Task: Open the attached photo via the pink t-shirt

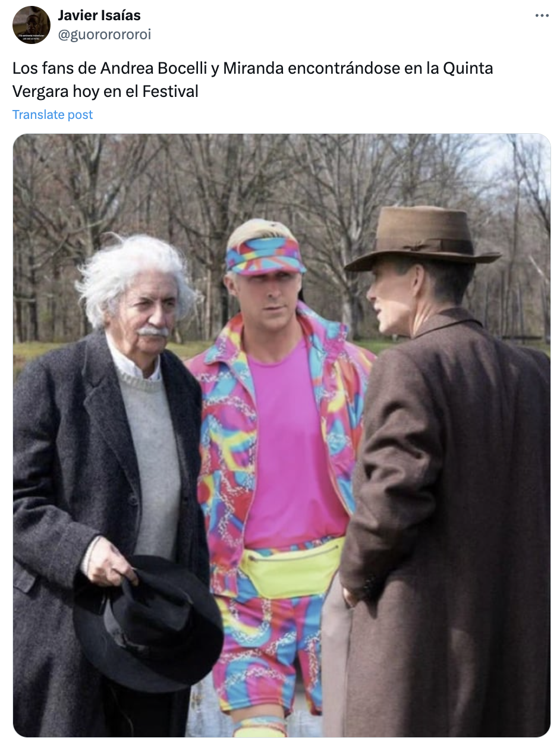Action: (294, 452)
